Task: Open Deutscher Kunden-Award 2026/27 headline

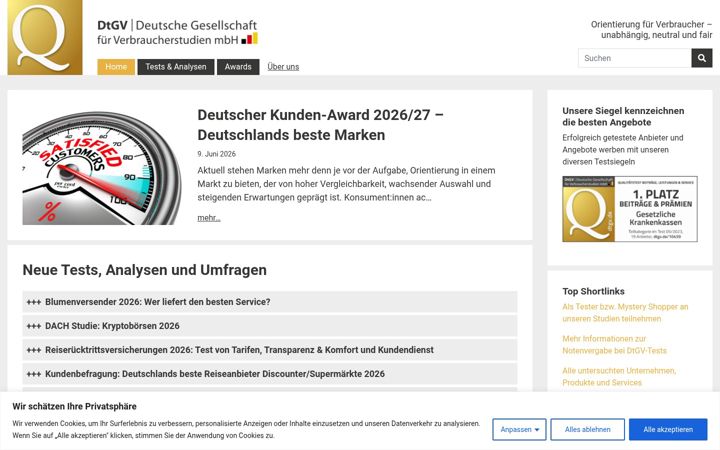Action: 321,124
